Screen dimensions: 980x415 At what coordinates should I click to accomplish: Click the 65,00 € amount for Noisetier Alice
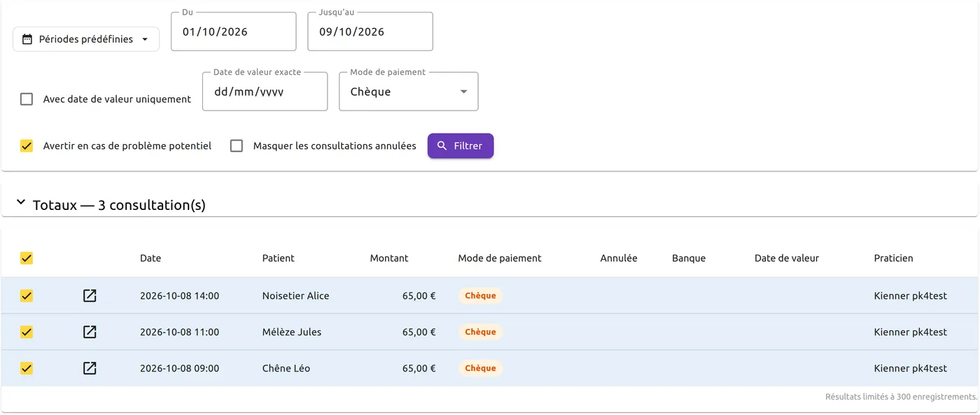pos(419,296)
